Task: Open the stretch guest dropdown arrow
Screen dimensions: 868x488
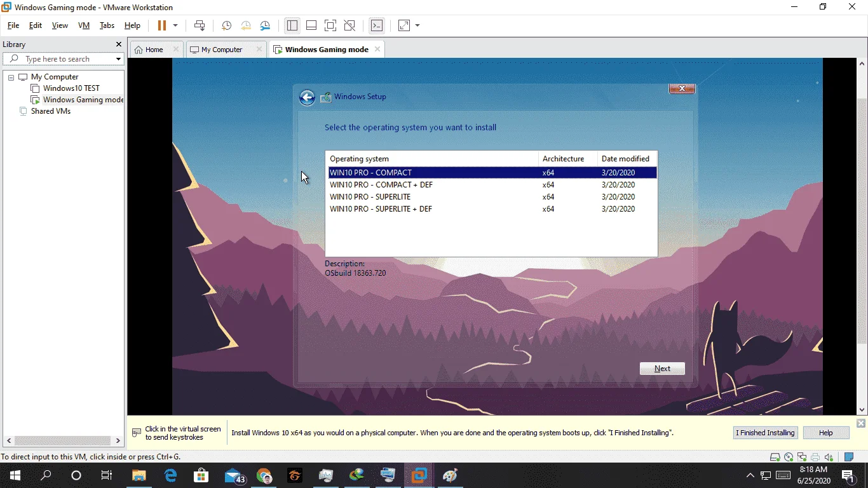Action: point(417,25)
